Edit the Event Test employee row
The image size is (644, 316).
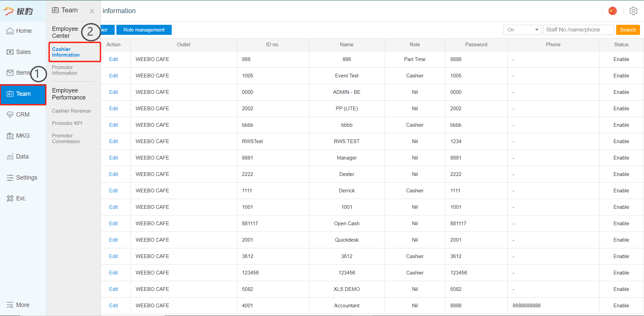[x=113, y=76]
